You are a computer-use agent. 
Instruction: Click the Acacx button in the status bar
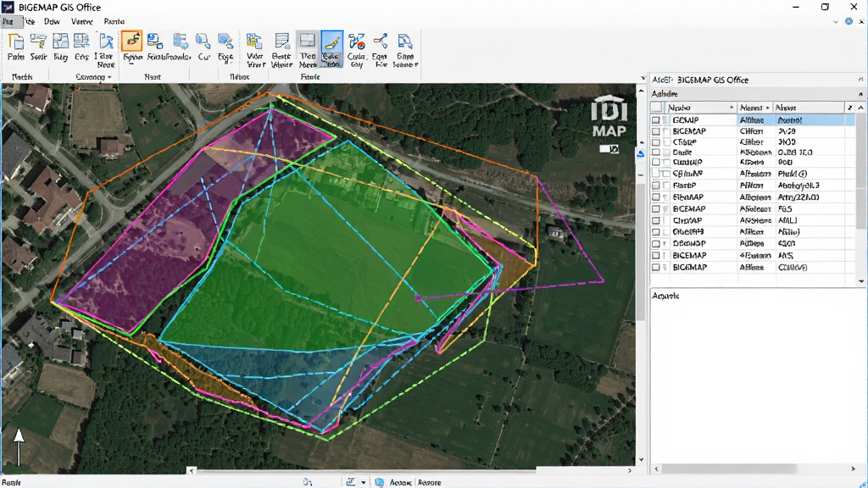pos(400,482)
